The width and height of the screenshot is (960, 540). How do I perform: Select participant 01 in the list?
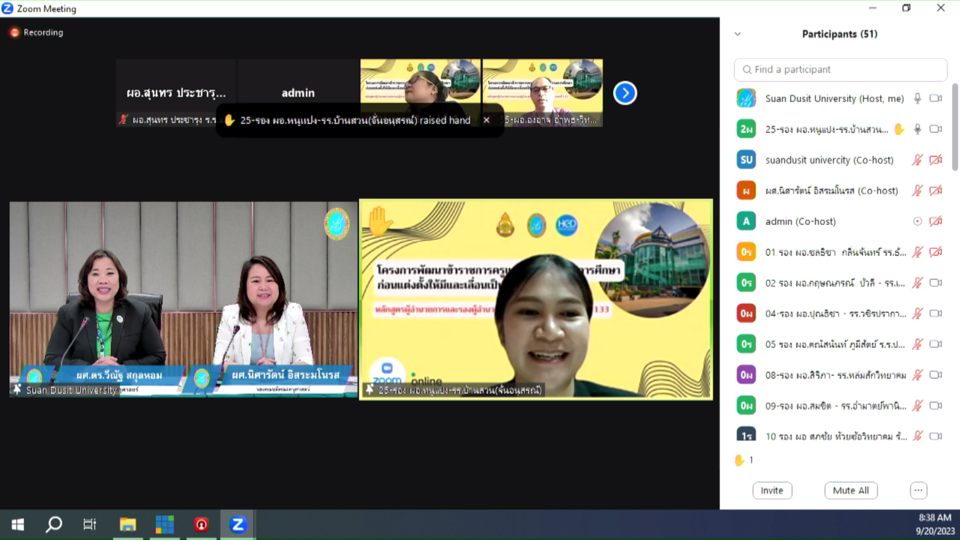click(x=820, y=252)
